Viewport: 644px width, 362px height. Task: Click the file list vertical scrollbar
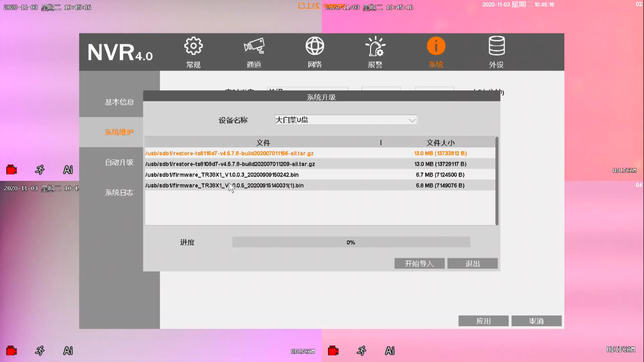[497, 181]
